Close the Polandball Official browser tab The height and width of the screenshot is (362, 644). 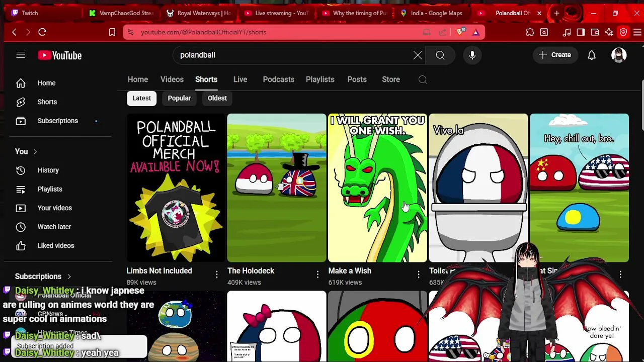[539, 13]
